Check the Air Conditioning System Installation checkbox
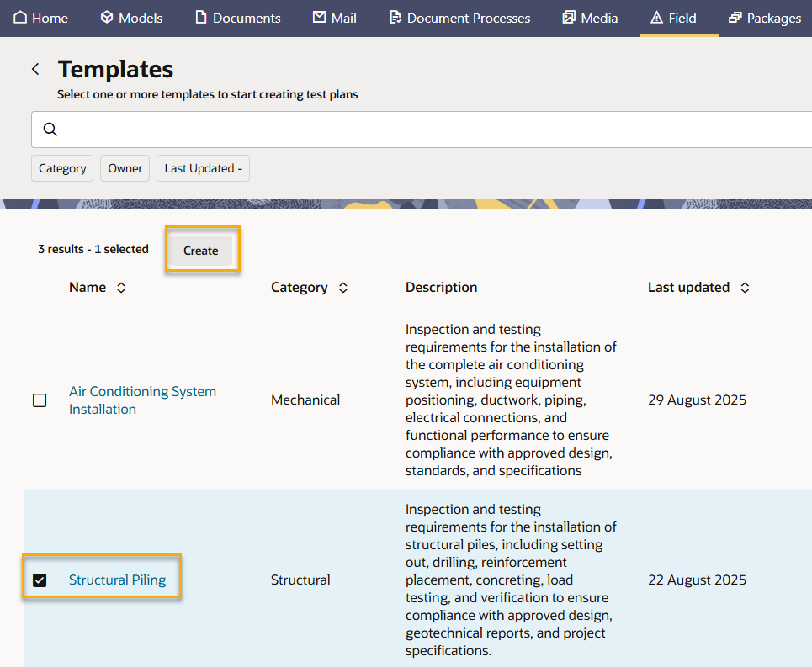 pyautogui.click(x=40, y=400)
